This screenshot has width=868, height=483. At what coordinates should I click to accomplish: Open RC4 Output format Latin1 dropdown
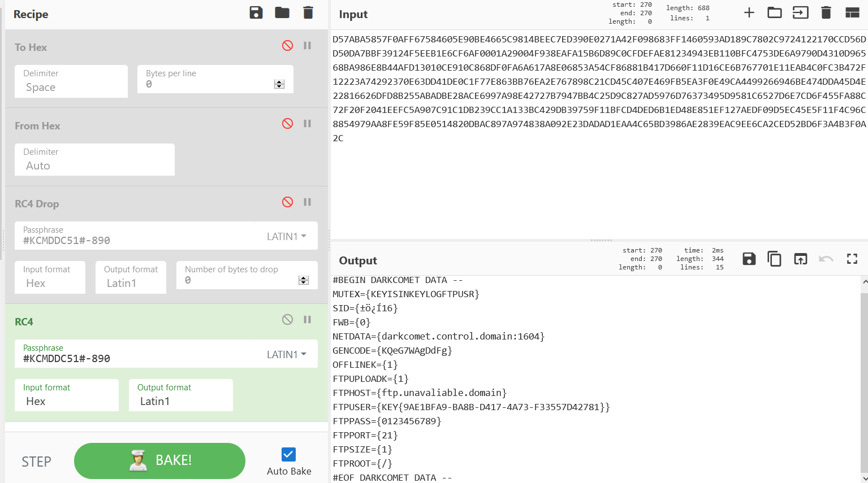181,395
